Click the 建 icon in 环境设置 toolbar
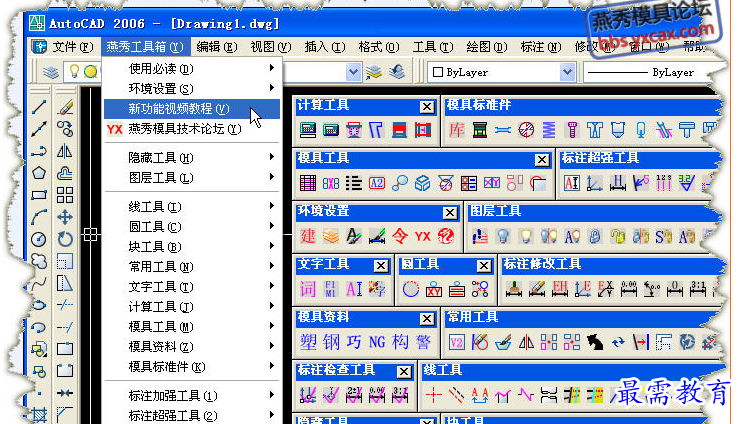 coord(308,236)
